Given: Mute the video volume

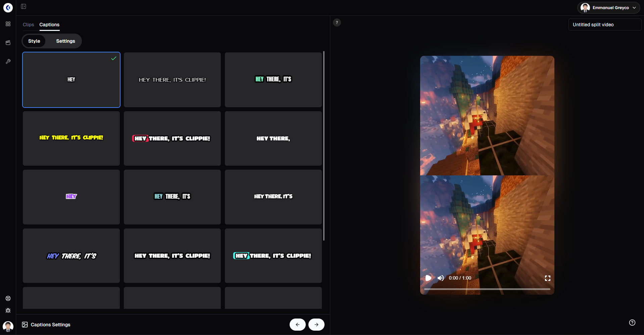Looking at the screenshot, I should [441, 278].
